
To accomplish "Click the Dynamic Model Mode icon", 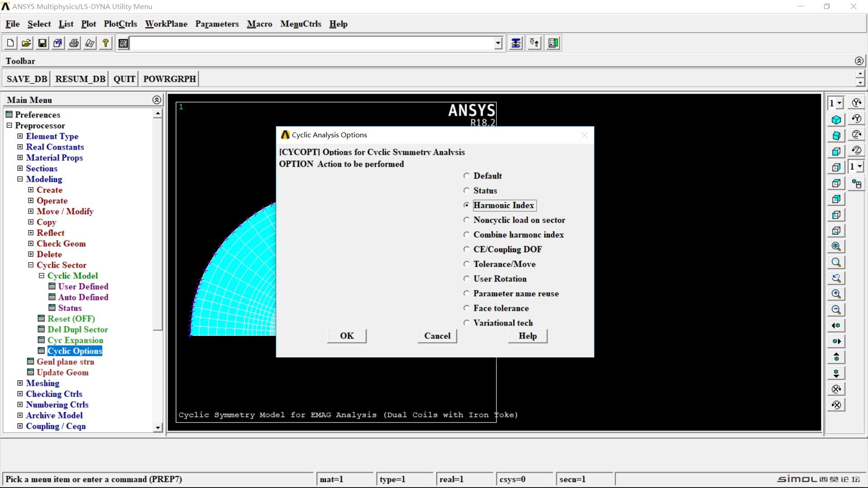I will (856, 184).
